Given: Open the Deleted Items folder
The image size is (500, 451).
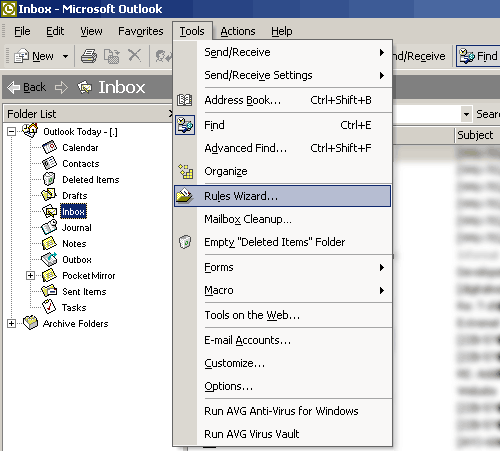Looking at the screenshot, I should [x=91, y=180].
